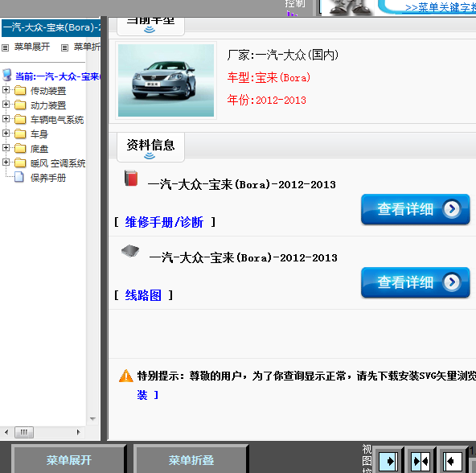Expand the 车辆电气系统 tree node

pyautogui.click(x=6, y=119)
